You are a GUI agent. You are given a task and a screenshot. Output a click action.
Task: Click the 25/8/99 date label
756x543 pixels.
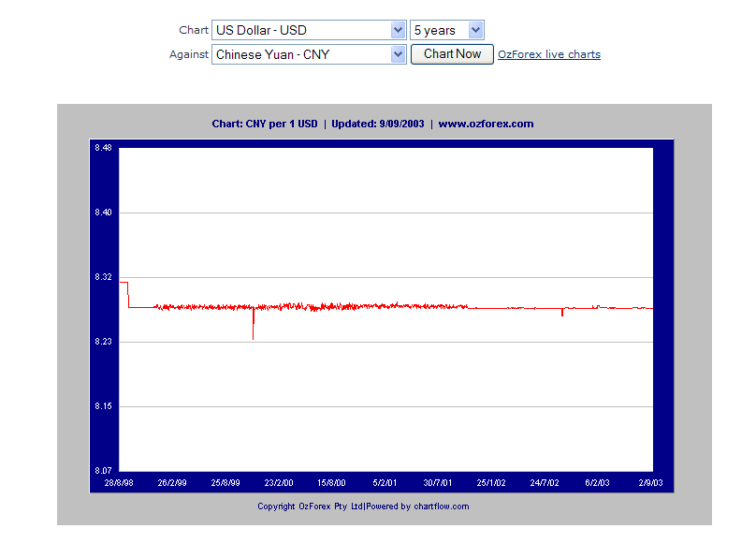tap(225, 483)
